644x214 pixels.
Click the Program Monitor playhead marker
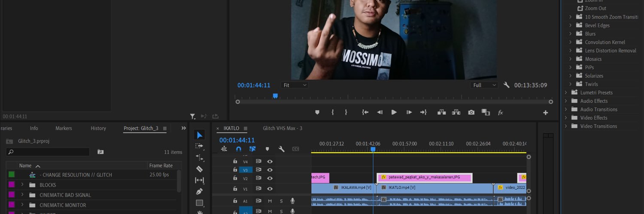click(x=275, y=96)
